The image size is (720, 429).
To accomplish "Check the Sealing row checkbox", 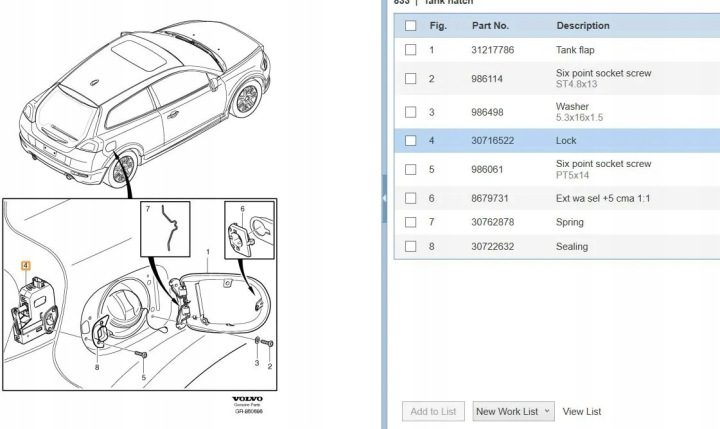I will click(411, 247).
